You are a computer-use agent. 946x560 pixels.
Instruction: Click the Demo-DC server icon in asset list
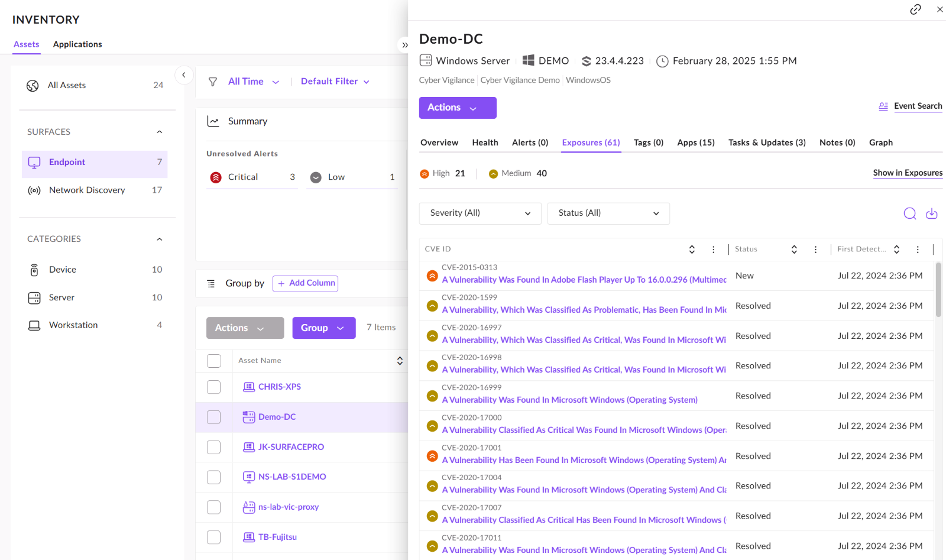(x=249, y=417)
